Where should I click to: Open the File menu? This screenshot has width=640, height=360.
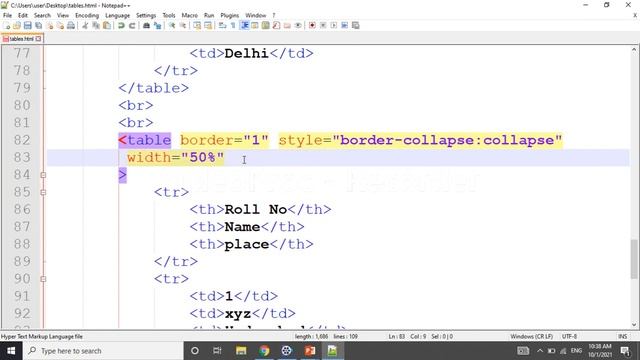[x=7, y=16]
